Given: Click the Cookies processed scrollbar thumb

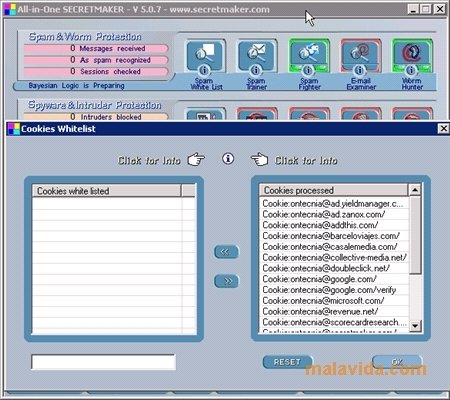Looking at the screenshot, I should (415, 235).
